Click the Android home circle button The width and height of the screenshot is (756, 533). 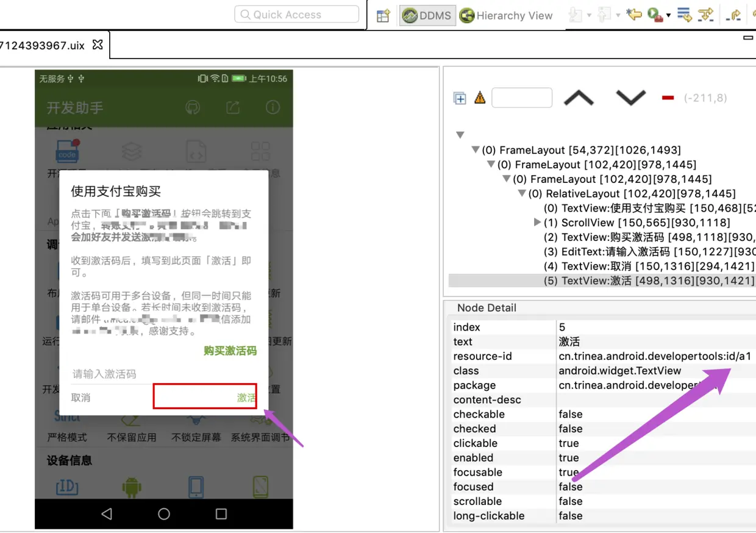(164, 514)
